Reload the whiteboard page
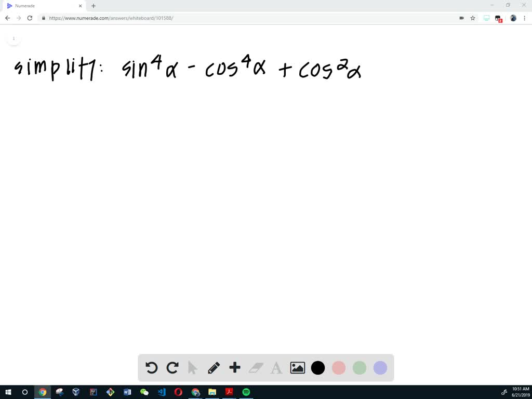532x399 pixels. pos(30,18)
